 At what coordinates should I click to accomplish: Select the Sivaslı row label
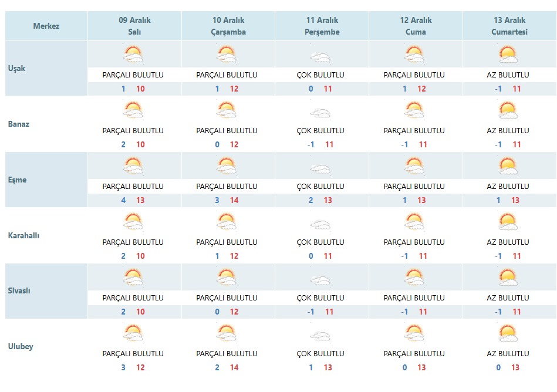(19, 291)
